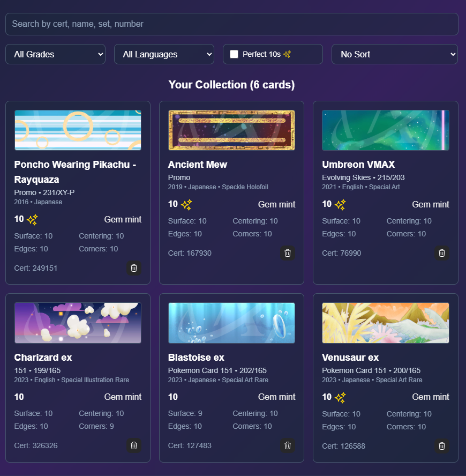Select the Ancient Mew title
Image resolution: width=466 pixels, height=476 pixels.
click(198, 165)
